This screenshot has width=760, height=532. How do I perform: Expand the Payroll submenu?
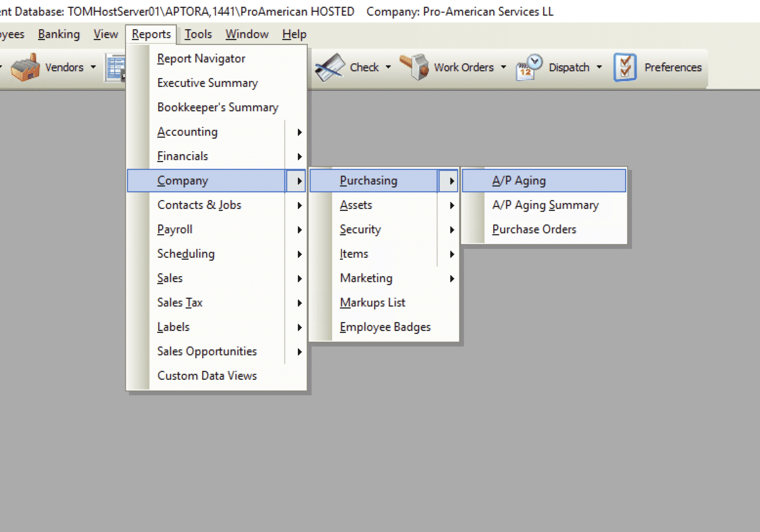175,229
